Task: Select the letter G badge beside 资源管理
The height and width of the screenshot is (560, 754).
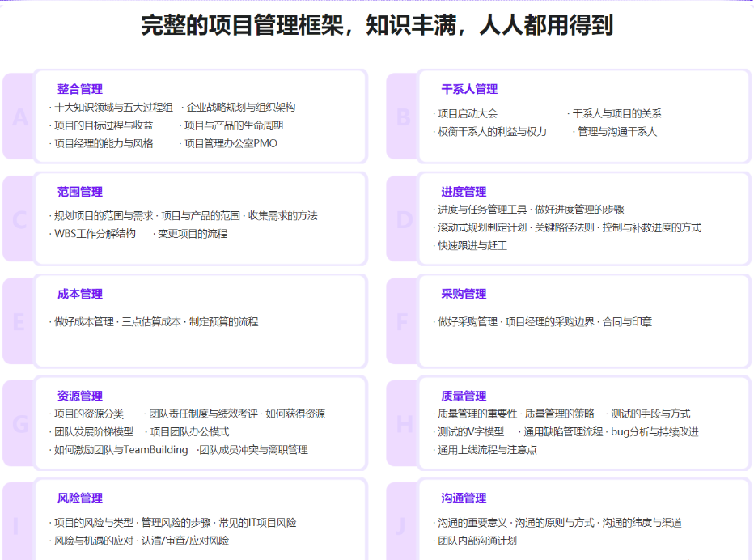Action: coord(19,424)
